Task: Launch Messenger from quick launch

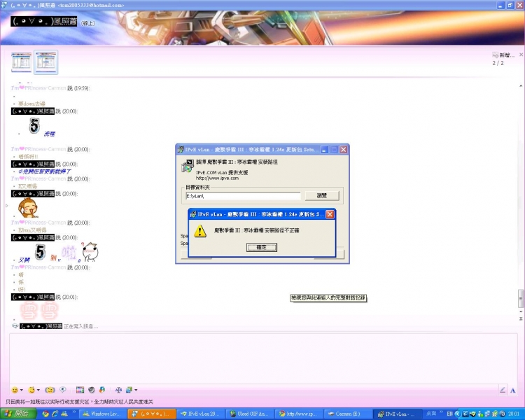Action: [x=64, y=414]
